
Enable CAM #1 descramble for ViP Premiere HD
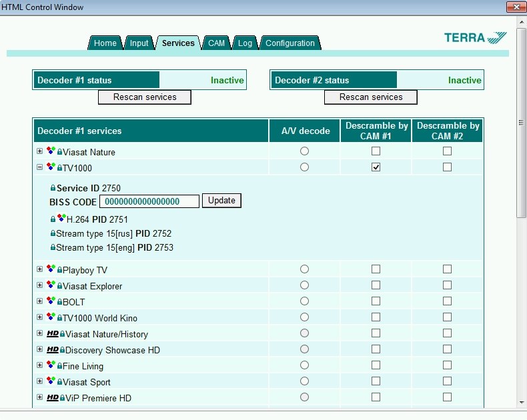coord(376,397)
